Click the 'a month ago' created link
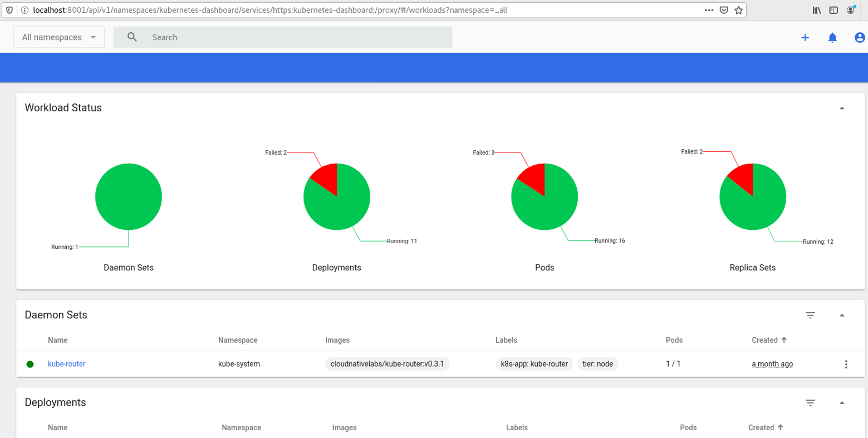 tap(772, 364)
